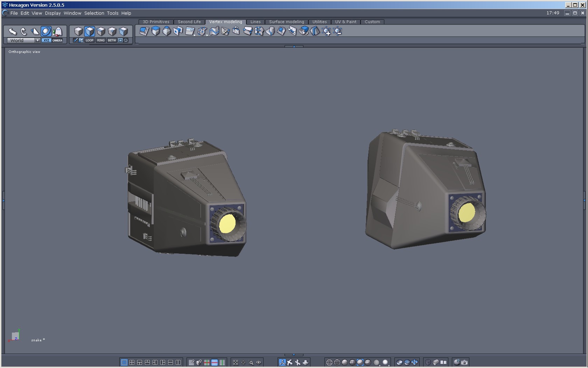588x368 pixels.
Task: Click the three blue spheres icon
Action: click(x=415, y=362)
